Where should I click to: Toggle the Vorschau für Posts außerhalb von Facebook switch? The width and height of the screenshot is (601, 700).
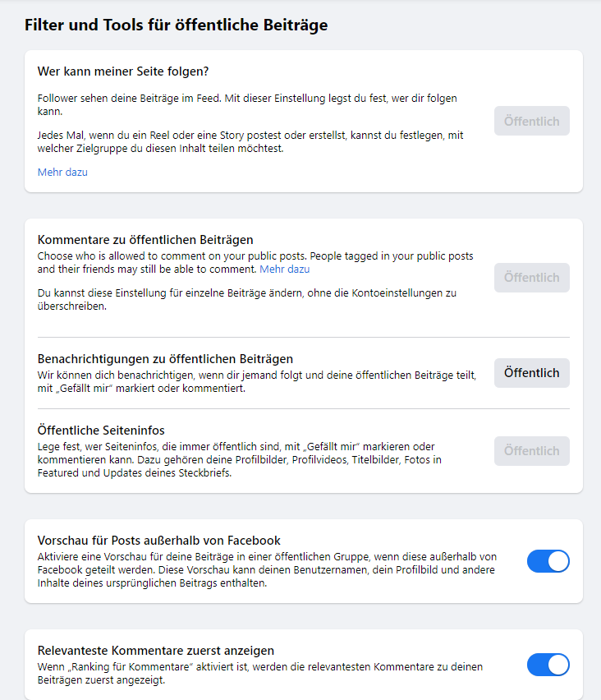pyautogui.click(x=548, y=561)
